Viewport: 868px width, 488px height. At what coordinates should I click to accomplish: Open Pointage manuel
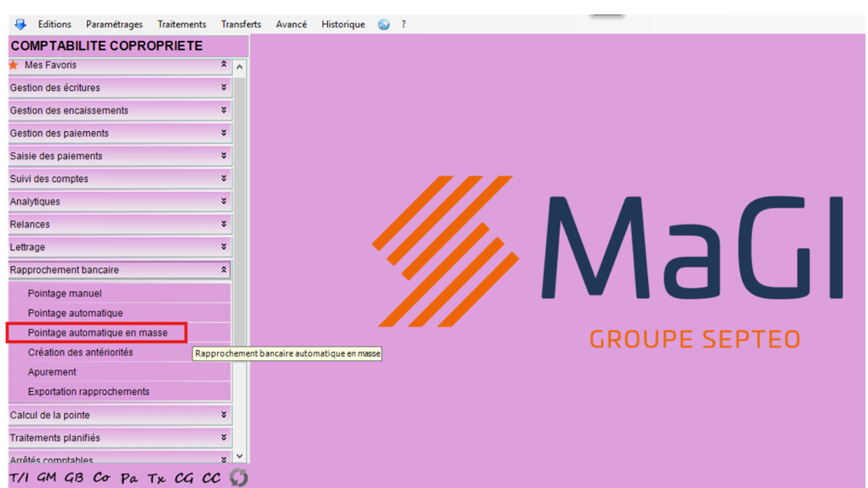point(65,294)
